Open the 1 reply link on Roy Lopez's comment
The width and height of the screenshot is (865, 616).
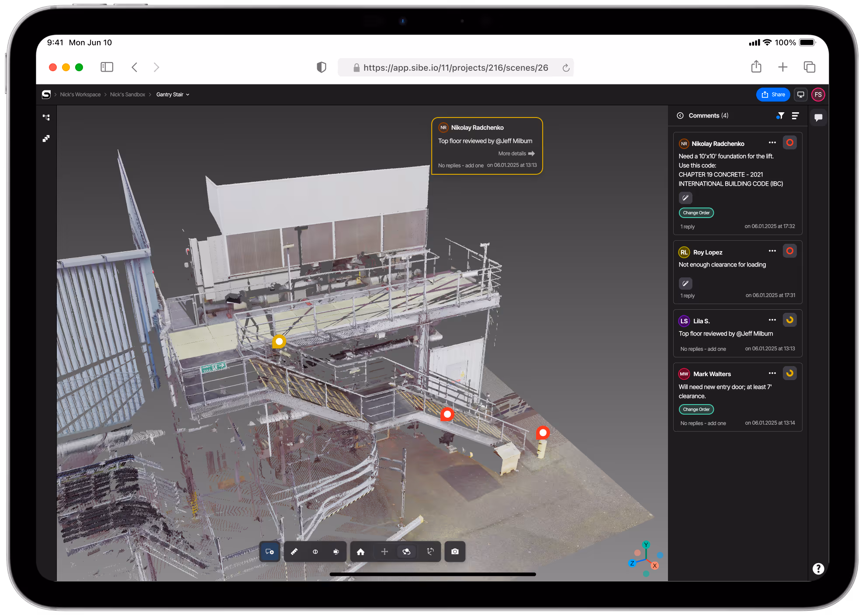pos(688,296)
